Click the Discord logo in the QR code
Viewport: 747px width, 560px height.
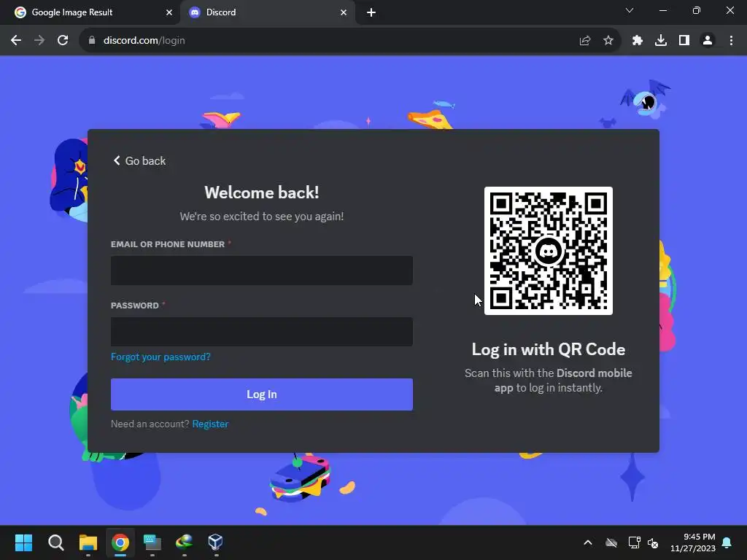click(x=549, y=251)
